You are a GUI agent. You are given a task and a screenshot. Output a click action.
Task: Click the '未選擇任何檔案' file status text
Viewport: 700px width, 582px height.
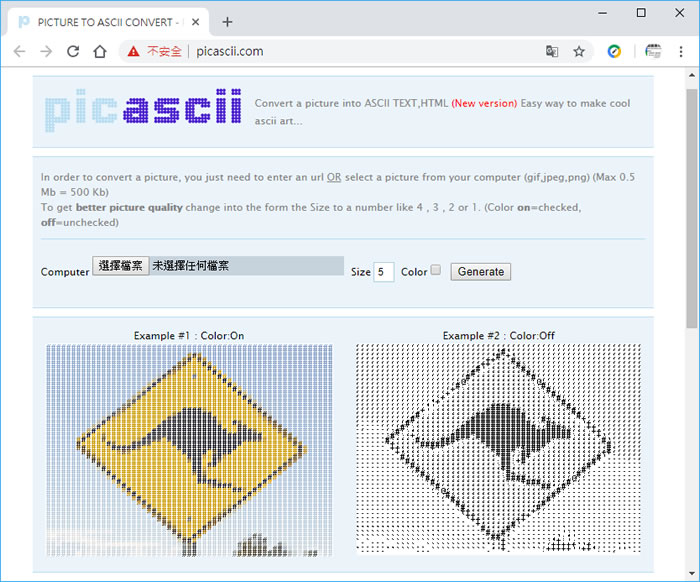tap(191, 266)
